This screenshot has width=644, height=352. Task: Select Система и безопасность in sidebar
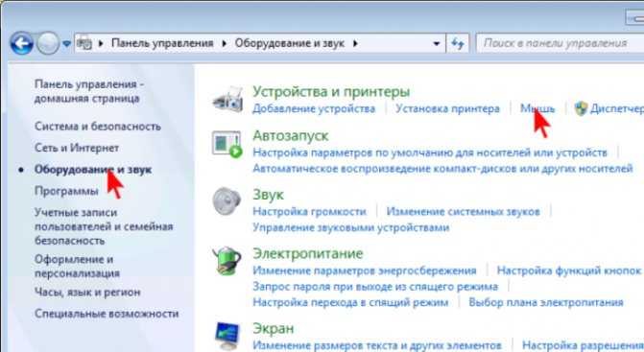pyautogui.click(x=98, y=127)
